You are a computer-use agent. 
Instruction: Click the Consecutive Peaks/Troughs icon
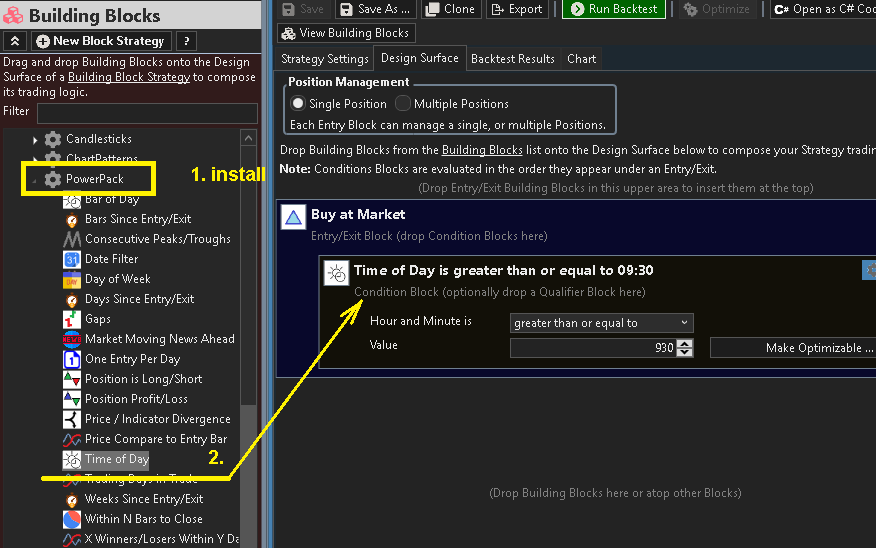pyautogui.click(x=72, y=239)
